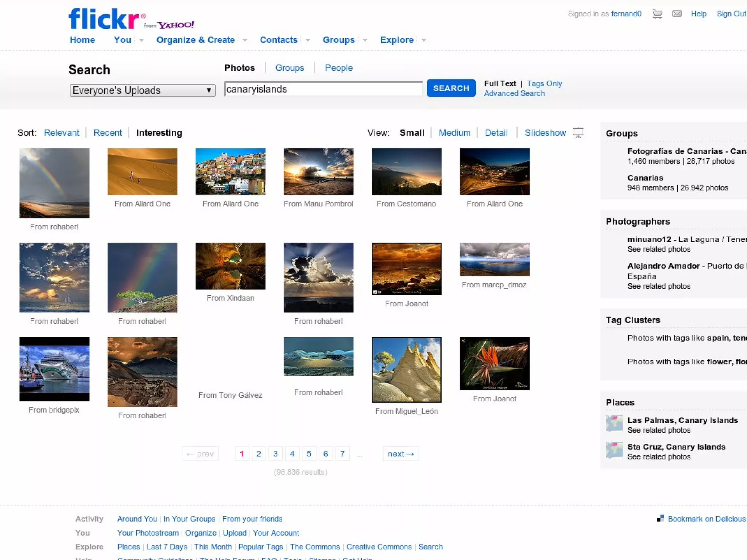Click From Tony Gálvez caption
Screen dimensions: 747x560
tap(230, 395)
